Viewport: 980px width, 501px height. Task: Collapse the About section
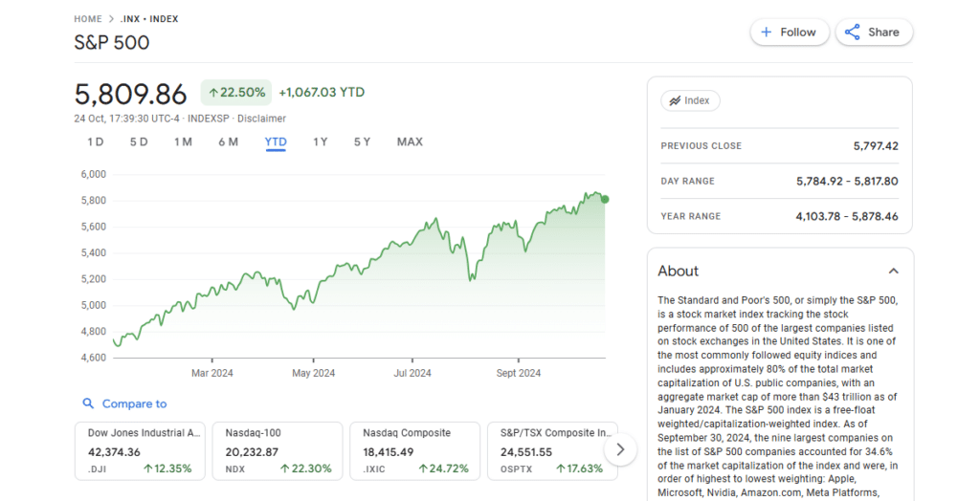tap(893, 272)
